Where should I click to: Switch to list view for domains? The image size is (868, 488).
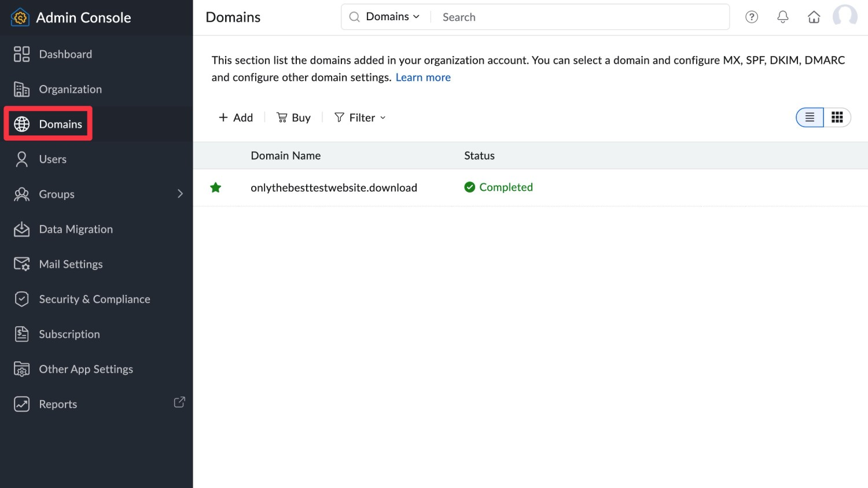pyautogui.click(x=809, y=117)
